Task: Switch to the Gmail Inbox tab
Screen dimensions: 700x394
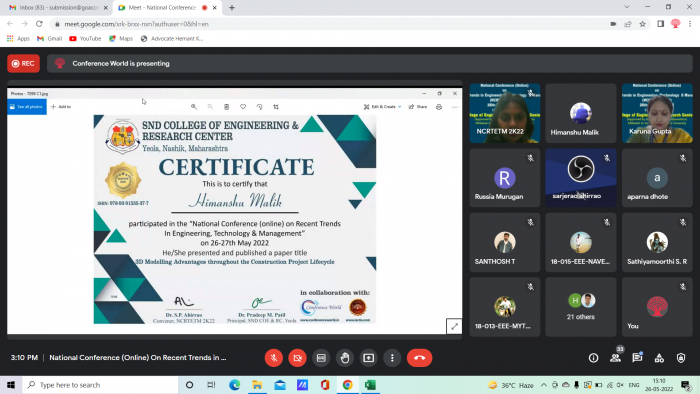Action: [x=58, y=8]
